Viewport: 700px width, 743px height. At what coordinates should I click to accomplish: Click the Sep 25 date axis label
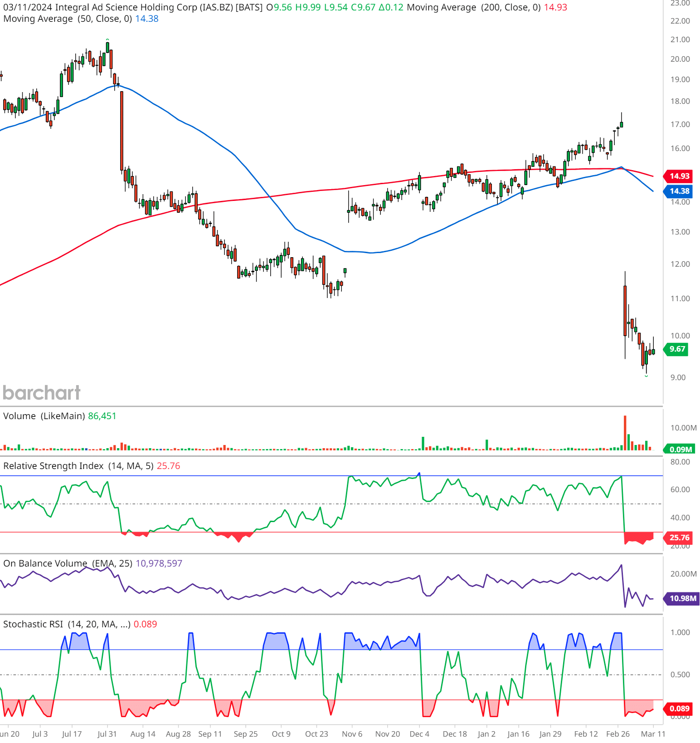[245, 734]
